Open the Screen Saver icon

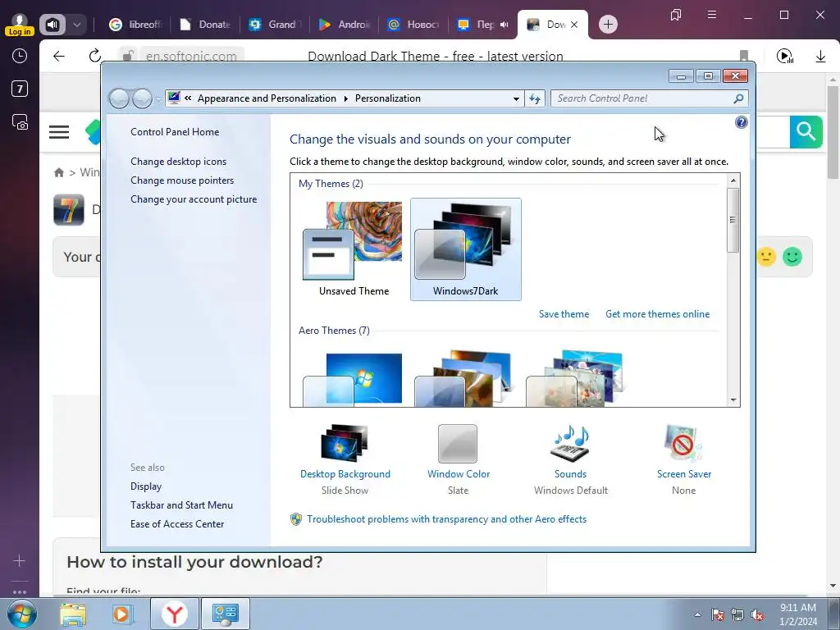point(683,444)
